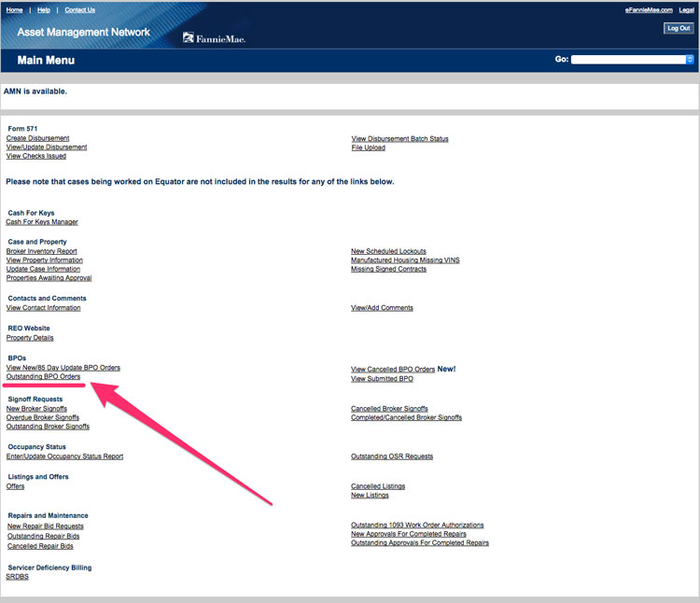Open the SRDBS link
Viewport: 700px width, 603px height.
point(17,577)
